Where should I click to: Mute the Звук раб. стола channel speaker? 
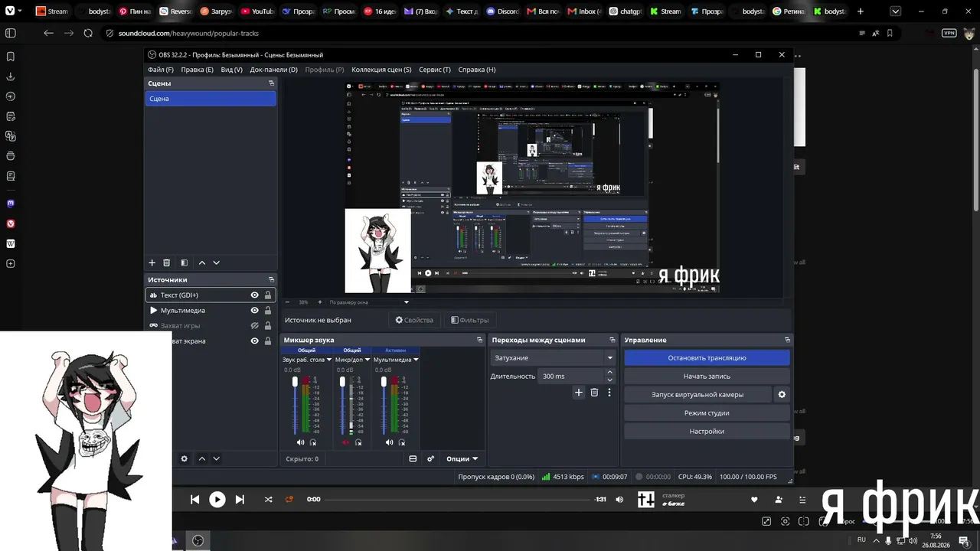(300, 442)
